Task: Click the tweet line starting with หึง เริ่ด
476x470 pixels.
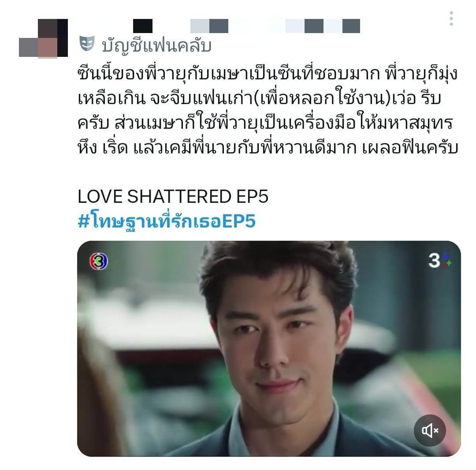Action: [268, 148]
